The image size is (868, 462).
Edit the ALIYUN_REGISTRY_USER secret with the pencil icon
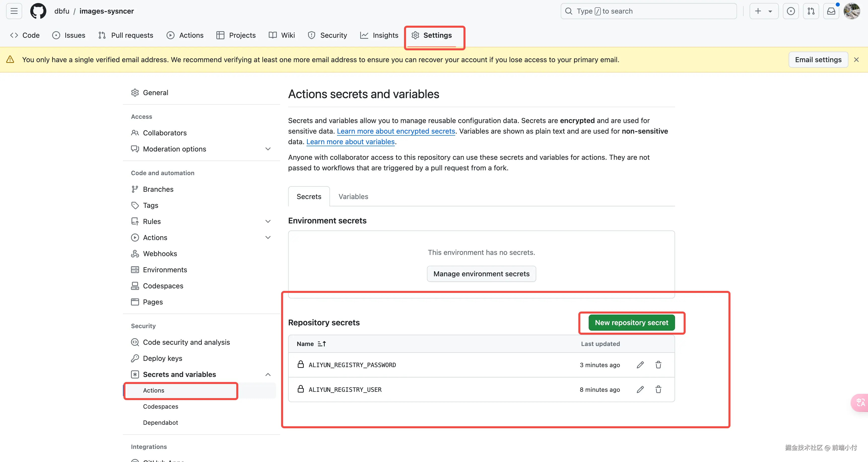click(640, 389)
